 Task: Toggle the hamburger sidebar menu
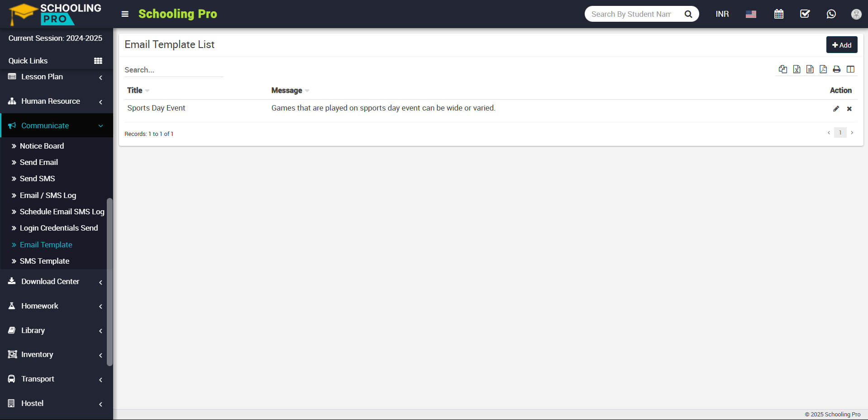[125, 14]
